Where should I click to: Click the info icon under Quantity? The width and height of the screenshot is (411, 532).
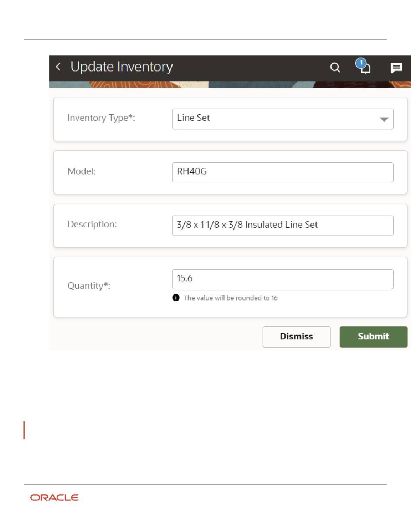[x=176, y=298]
